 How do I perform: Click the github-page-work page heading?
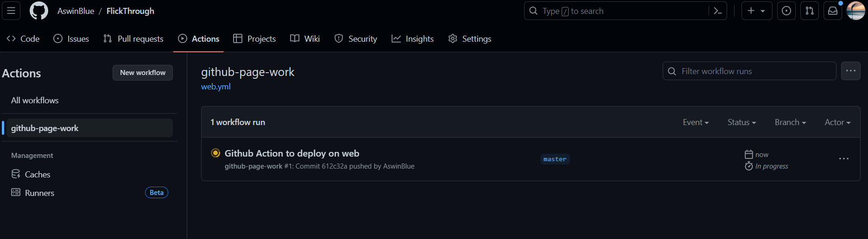247,72
